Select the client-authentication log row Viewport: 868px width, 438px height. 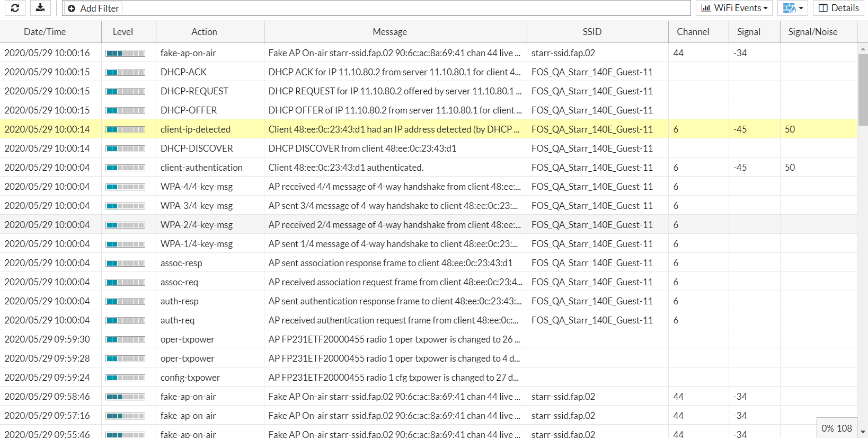coord(201,168)
